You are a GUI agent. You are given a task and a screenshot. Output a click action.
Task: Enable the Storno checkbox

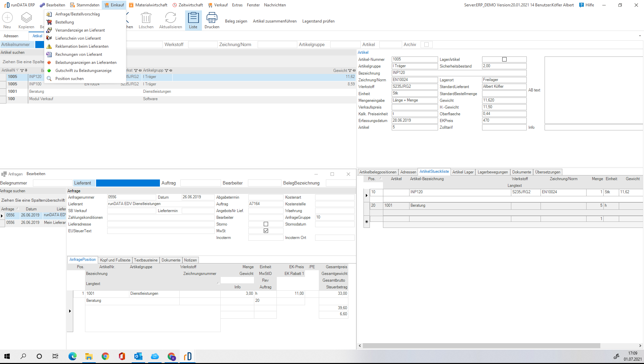click(266, 224)
